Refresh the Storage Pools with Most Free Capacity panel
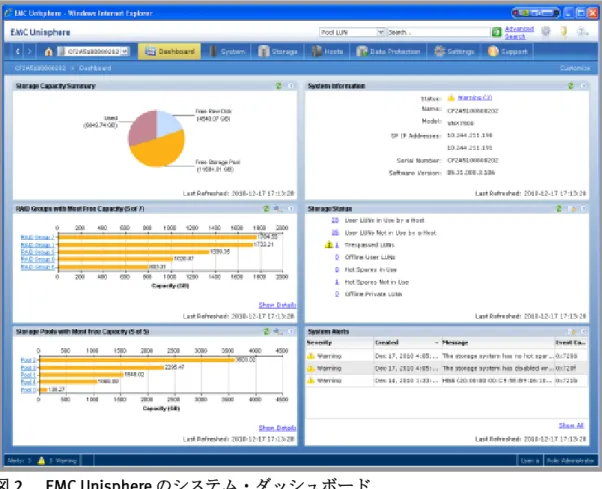The width and height of the screenshot is (602, 489). [x=266, y=331]
